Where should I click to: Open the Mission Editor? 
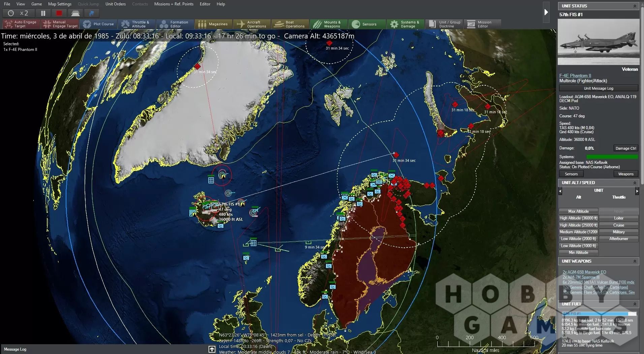(x=483, y=24)
